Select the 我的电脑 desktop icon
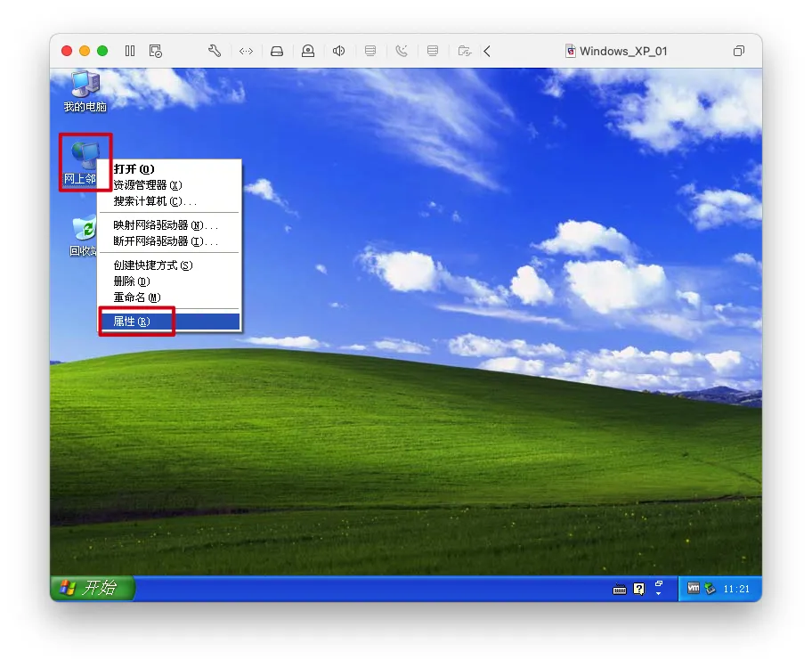Viewport: 812px width, 668px height. coord(85,93)
